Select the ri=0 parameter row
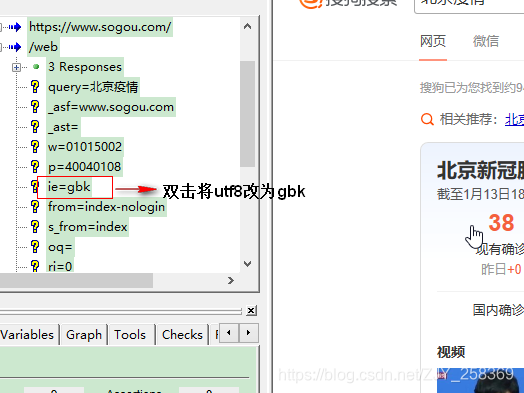Viewport: 524px width, 393px height. [60, 266]
